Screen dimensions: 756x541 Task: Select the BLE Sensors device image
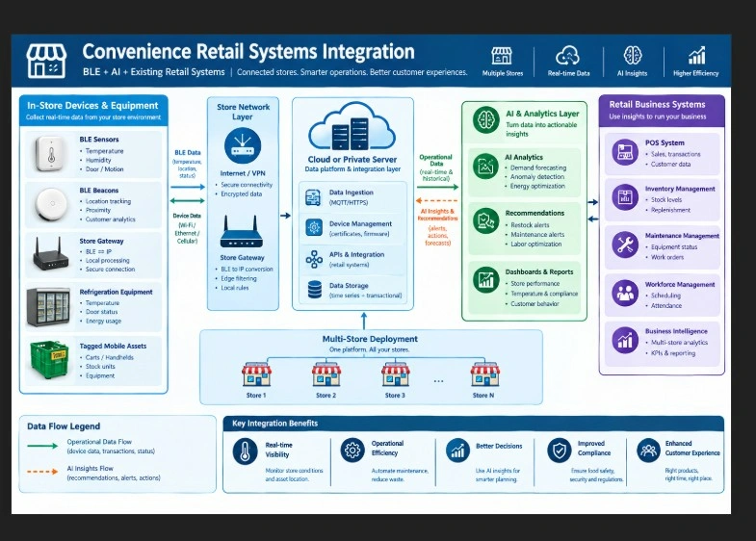[51, 154]
